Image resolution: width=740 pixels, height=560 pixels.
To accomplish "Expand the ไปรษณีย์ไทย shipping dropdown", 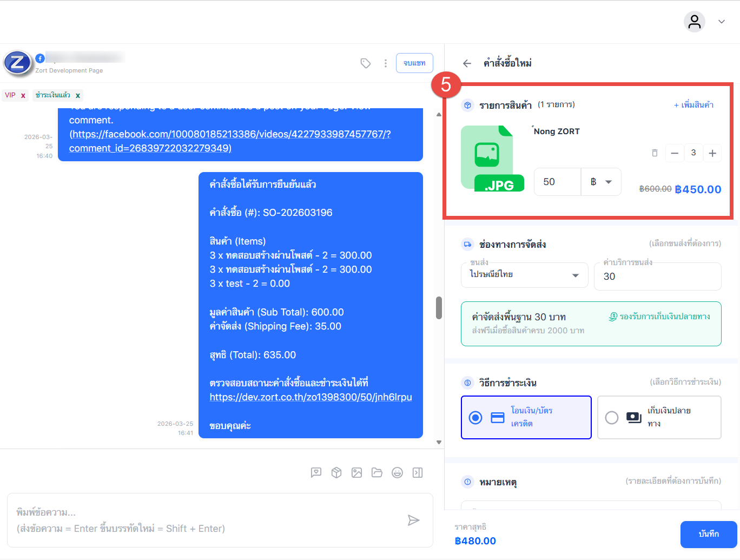I will pos(575,275).
